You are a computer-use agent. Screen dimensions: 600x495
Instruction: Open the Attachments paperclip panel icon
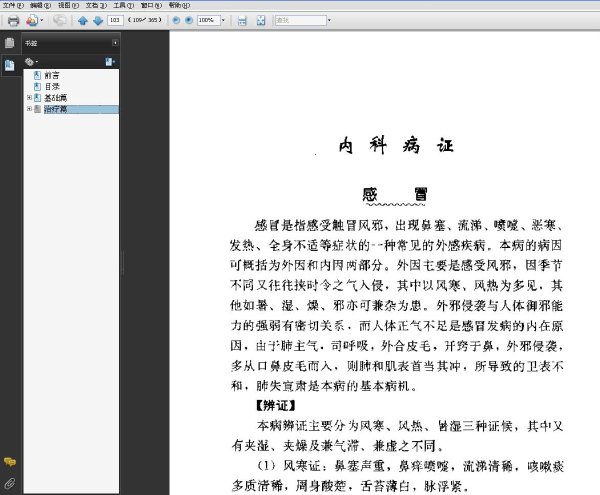pos(10,483)
